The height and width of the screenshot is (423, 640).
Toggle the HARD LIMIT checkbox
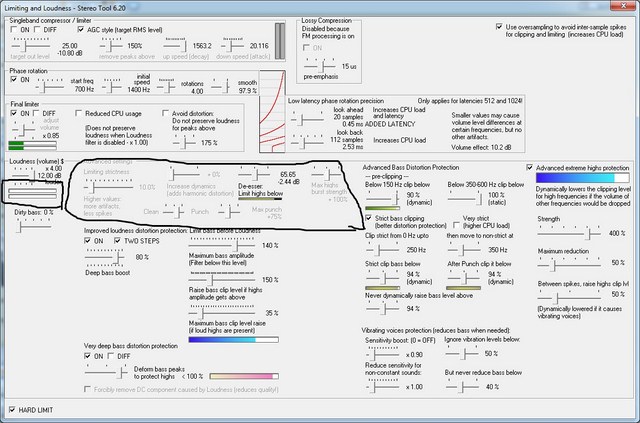[12, 410]
